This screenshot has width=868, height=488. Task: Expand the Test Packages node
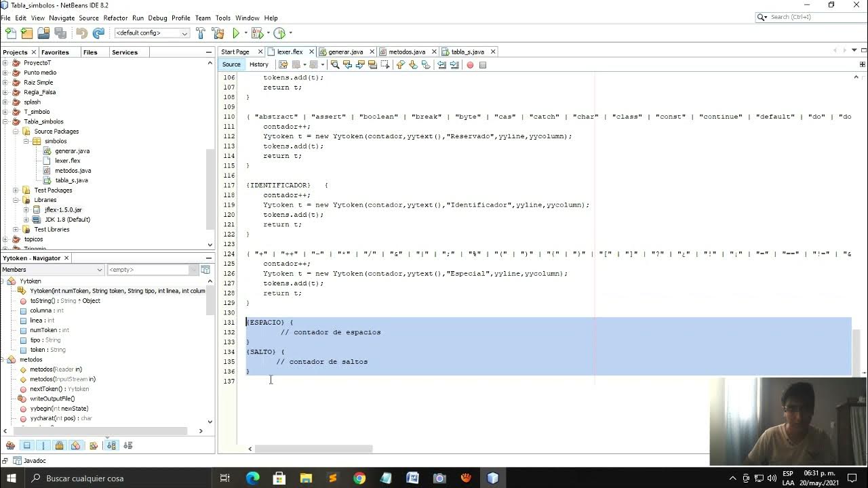coord(16,190)
